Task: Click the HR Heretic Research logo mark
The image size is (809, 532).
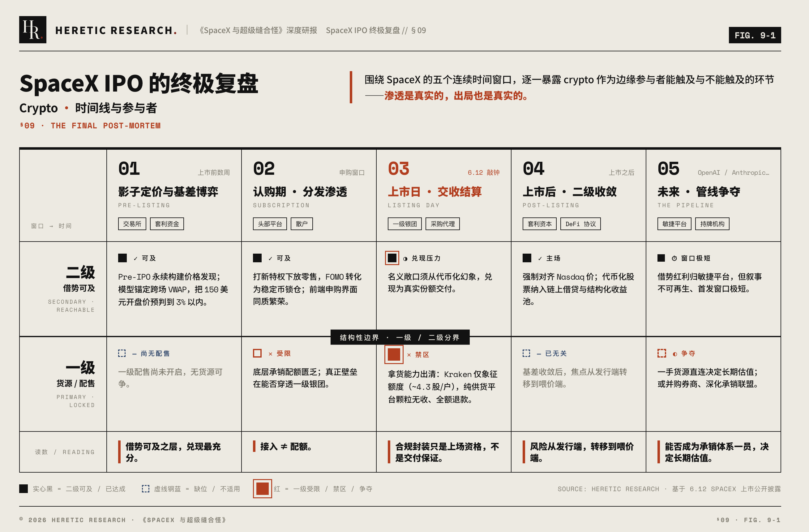Action: click(33, 30)
